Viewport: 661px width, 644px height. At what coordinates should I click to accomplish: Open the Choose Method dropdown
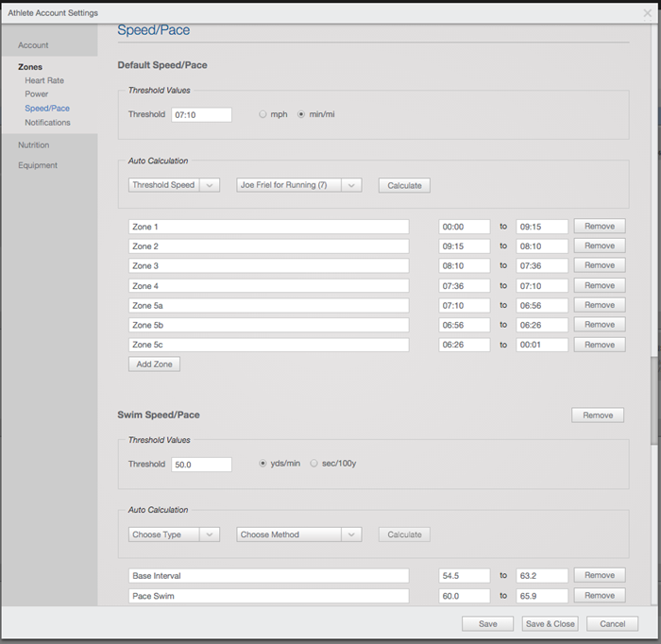(x=298, y=534)
